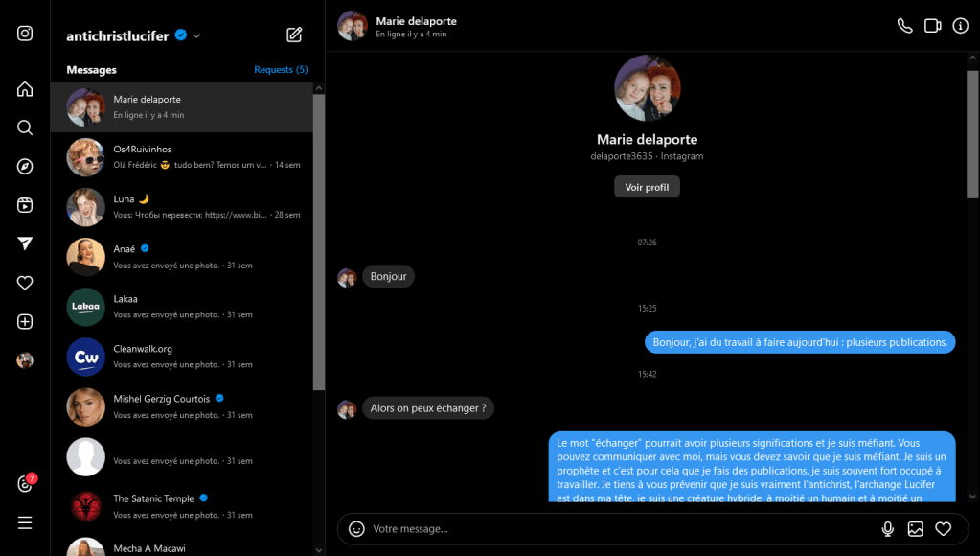Open conversation information panel icon
This screenshot has height=556, width=980.
coord(960,26)
